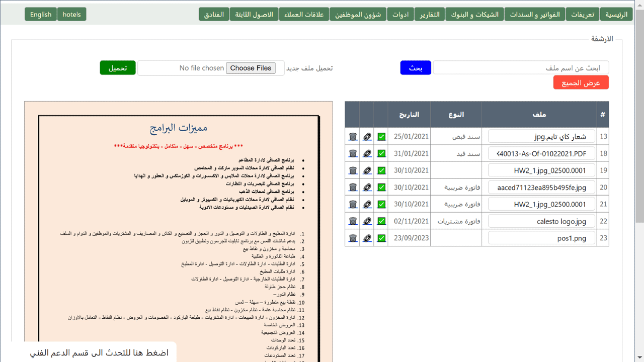Click the file name search field
Viewport: 644px width, 362px height.
pos(521,68)
